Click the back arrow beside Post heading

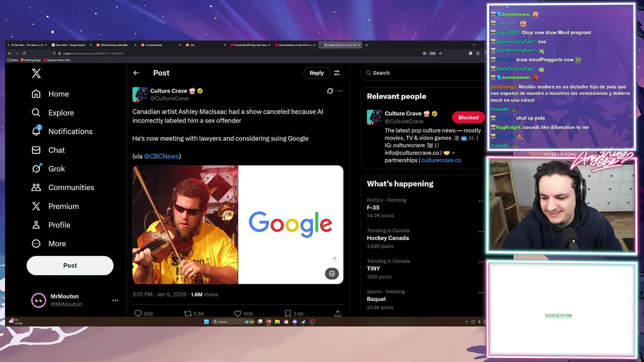click(x=136, y=73)
